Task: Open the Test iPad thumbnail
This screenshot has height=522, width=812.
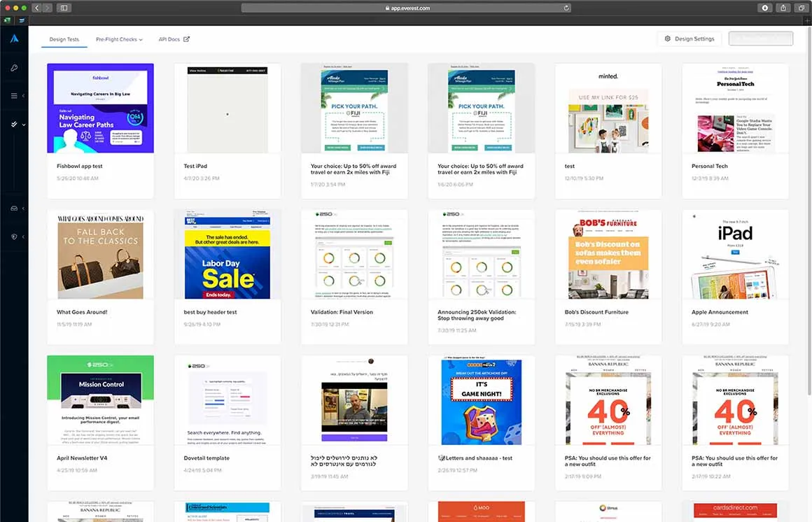Action: pos(227,108)
